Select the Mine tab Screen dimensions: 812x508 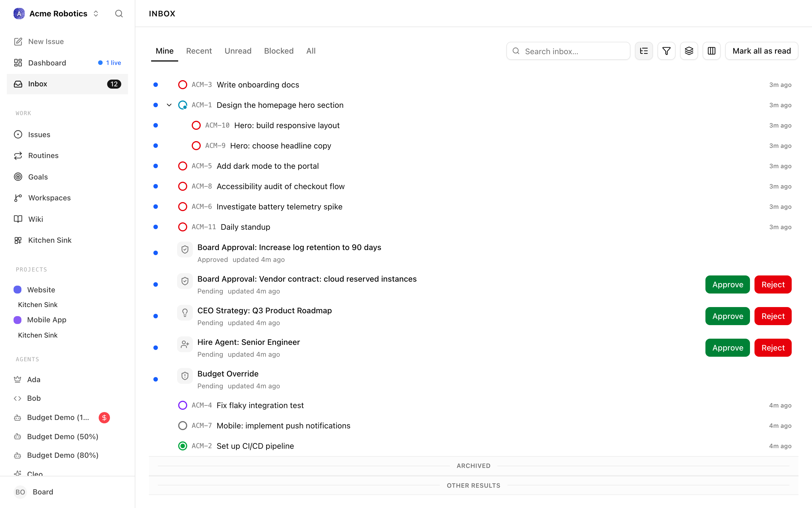[164, 51]
